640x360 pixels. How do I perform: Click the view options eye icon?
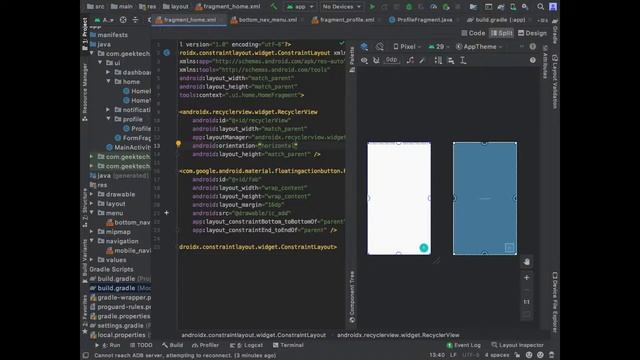point(364,60)
